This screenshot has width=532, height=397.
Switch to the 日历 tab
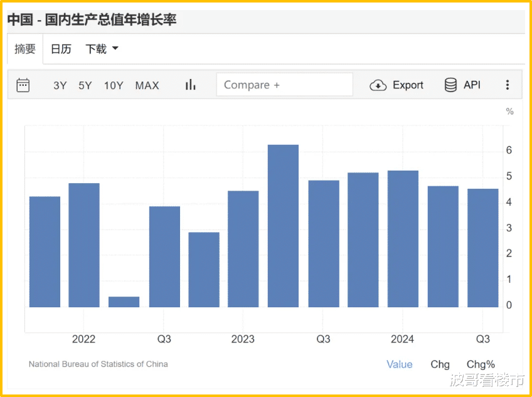pyautogui.click(x=61, y=49)
